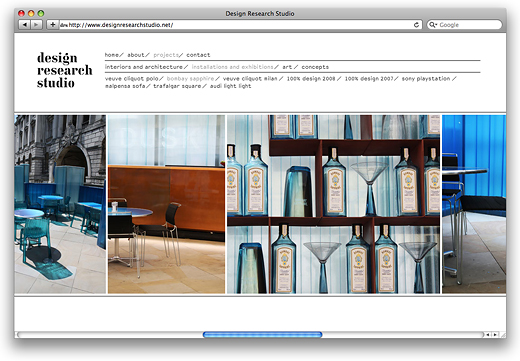Open the veuve clicquot polo project
This screenshot has height=361, width=520.
131,79
